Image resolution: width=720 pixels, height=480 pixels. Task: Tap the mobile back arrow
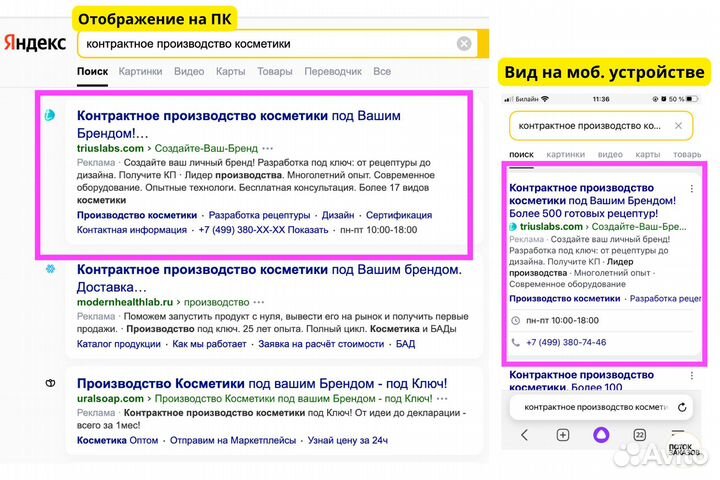click(x=524, y=435)
